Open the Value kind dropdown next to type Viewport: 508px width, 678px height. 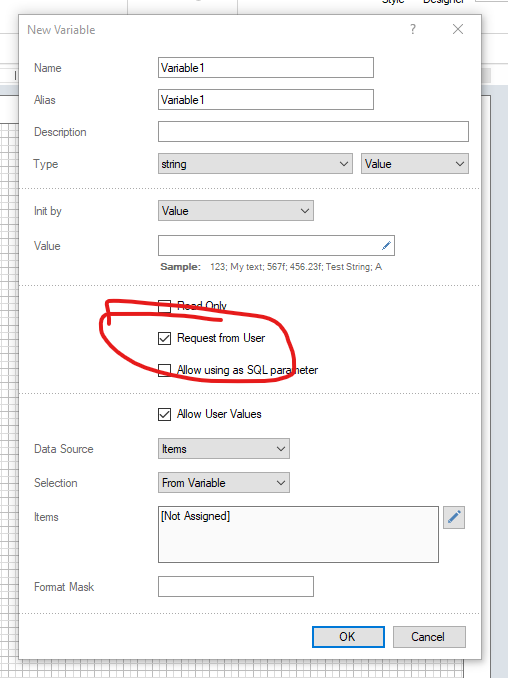(x=415, y=164)
